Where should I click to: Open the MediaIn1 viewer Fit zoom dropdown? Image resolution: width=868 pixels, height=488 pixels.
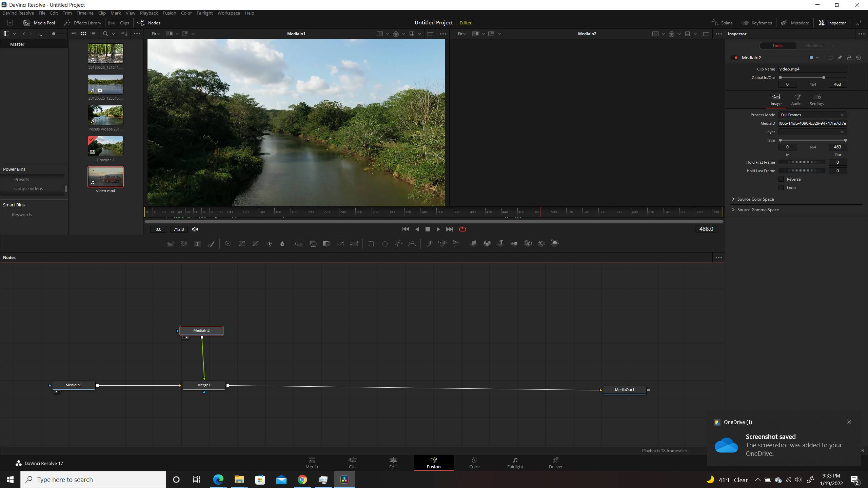155,34
